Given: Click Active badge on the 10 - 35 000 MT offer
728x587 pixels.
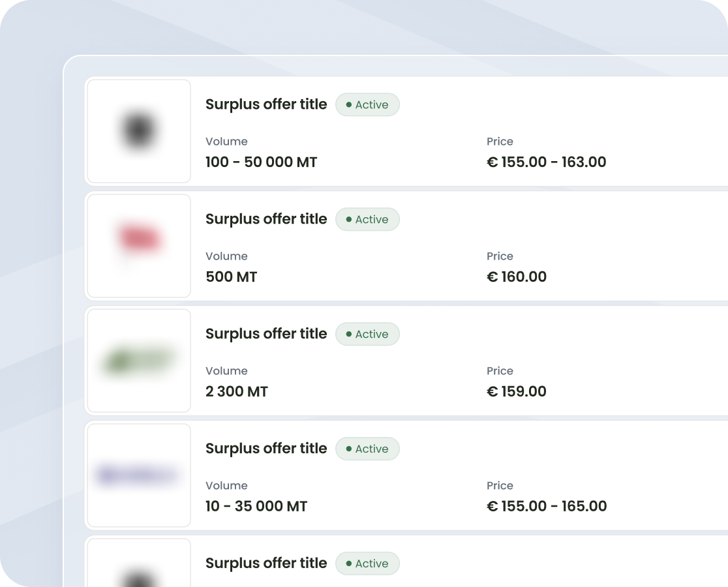Looking at the screenshot, I should (367, 449).
